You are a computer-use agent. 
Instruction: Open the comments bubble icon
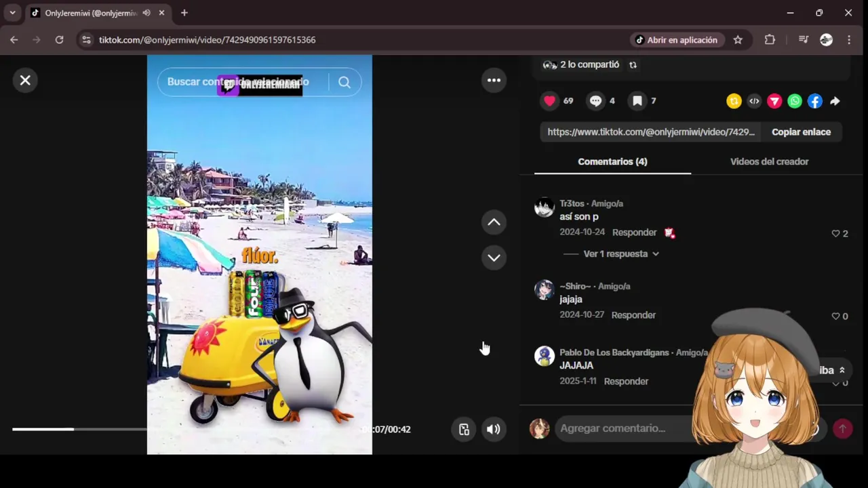[x=595, y=101]
